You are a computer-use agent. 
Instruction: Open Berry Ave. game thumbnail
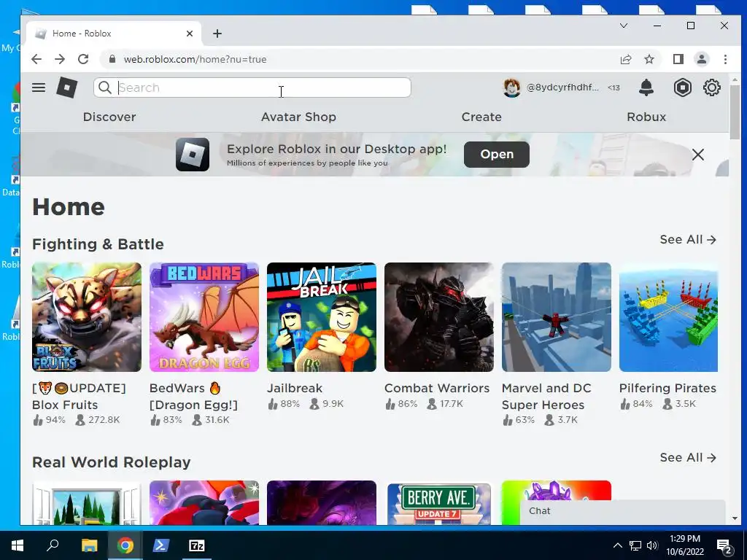(438, 503)
